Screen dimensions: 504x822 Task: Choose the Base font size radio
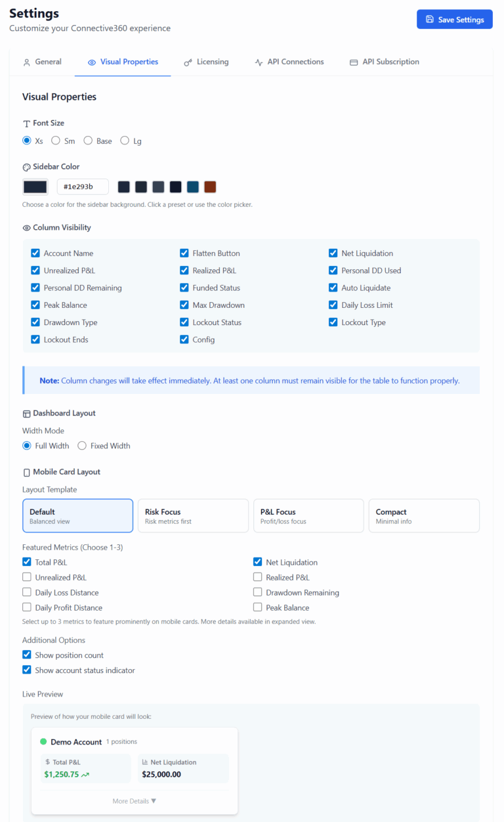pyautogui.click(x=88, y=141)
